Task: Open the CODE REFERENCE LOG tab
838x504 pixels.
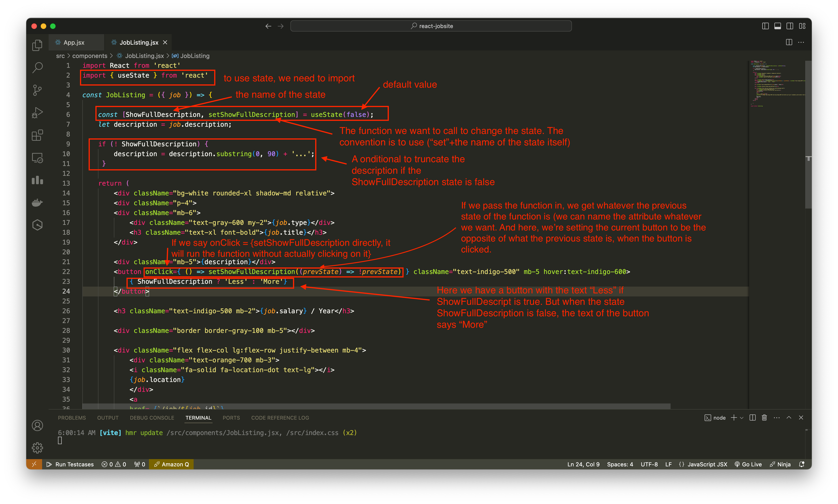Action: (280, 418)
